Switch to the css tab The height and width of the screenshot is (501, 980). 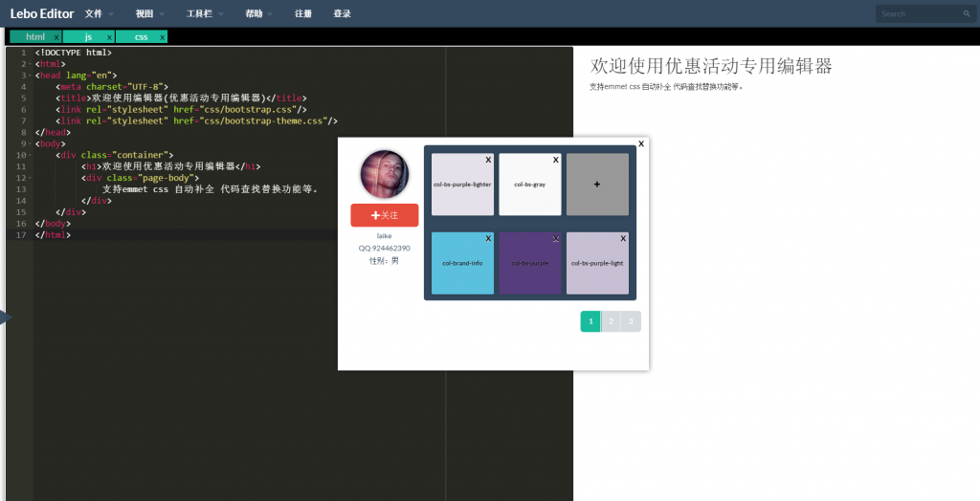tap(141, 37)
